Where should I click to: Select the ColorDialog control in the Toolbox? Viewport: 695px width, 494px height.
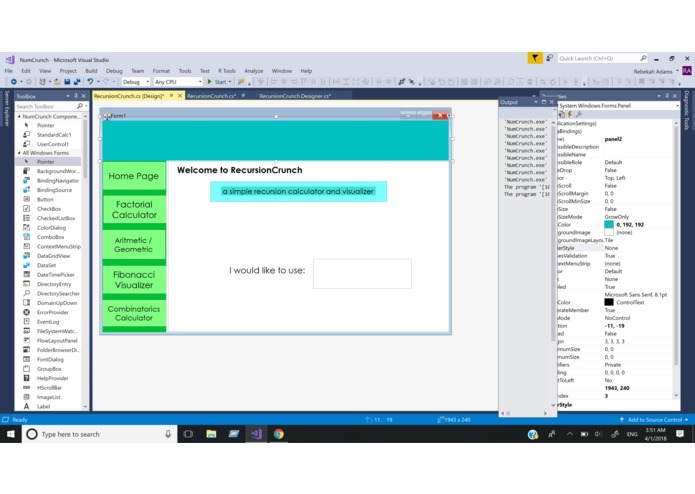click(49, 228)
